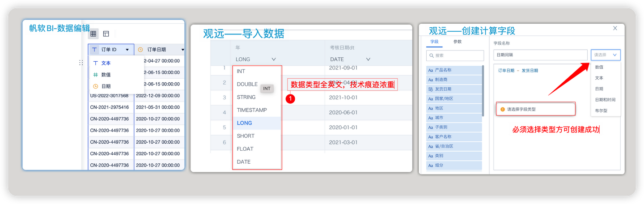Insert the 类别 field
This screenshot has height=204, width=644.
(453, 156)
